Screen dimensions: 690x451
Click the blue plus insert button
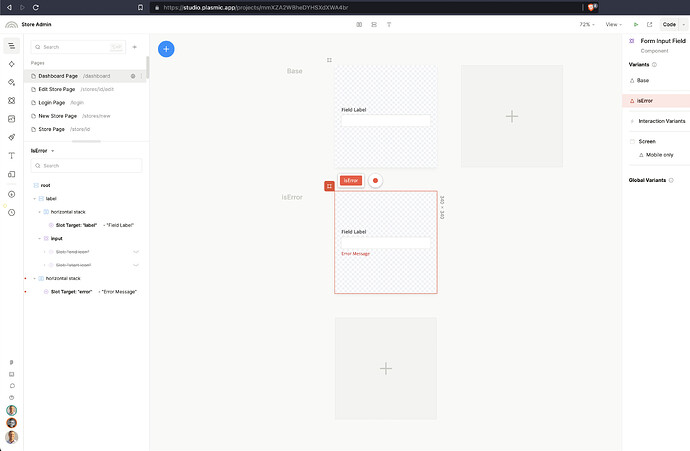[166, 48]
